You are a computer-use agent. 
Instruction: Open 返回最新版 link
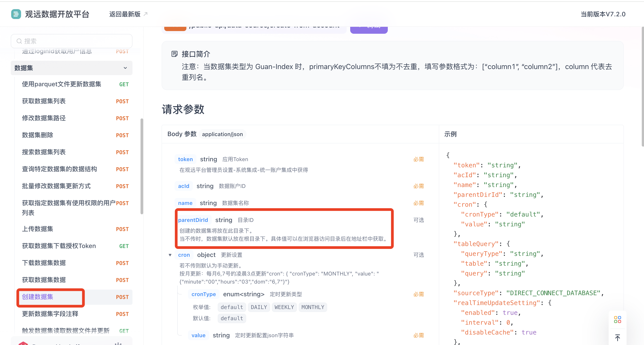pos(125,14)
